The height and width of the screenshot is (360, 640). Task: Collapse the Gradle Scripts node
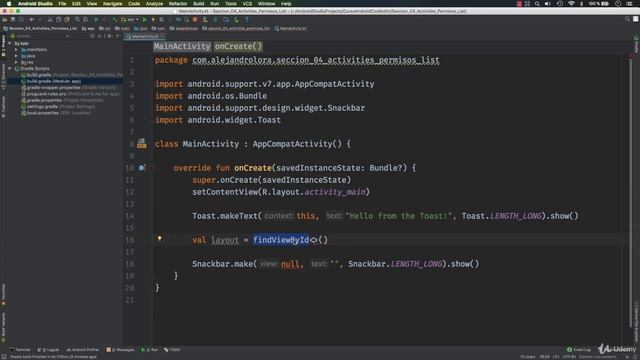click(x=10, y=69)
